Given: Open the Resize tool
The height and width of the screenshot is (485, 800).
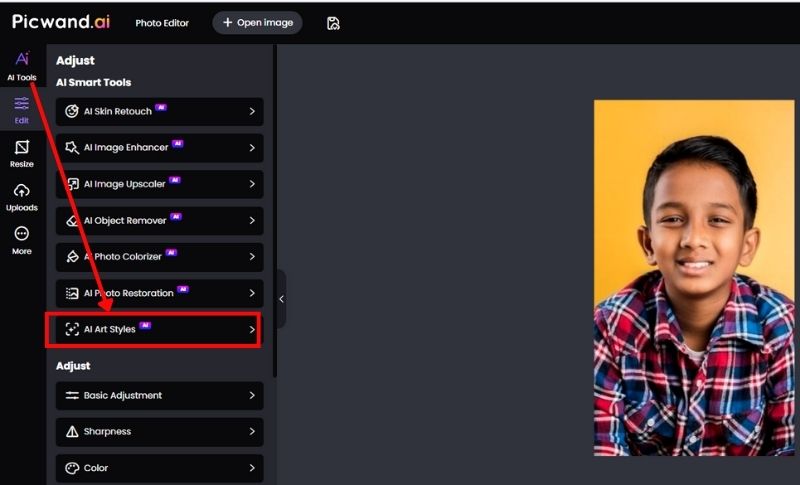Looking at the screenshot, I should pos(21,153).
